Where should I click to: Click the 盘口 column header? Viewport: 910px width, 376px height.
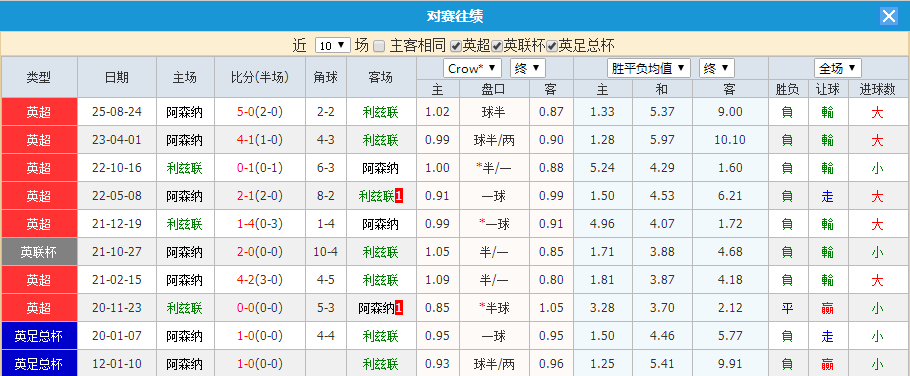[x=494, y=89]
